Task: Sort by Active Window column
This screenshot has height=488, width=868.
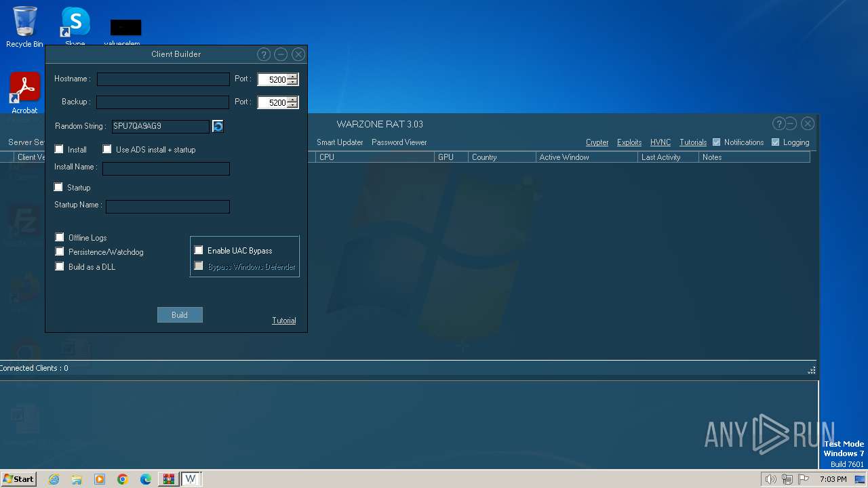Action: [x=587, y=157]
